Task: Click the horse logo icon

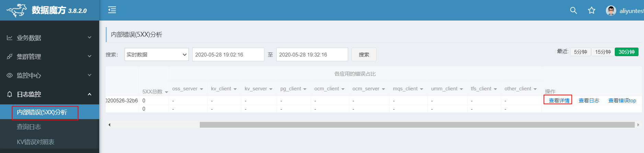Action: coord(16,10)
